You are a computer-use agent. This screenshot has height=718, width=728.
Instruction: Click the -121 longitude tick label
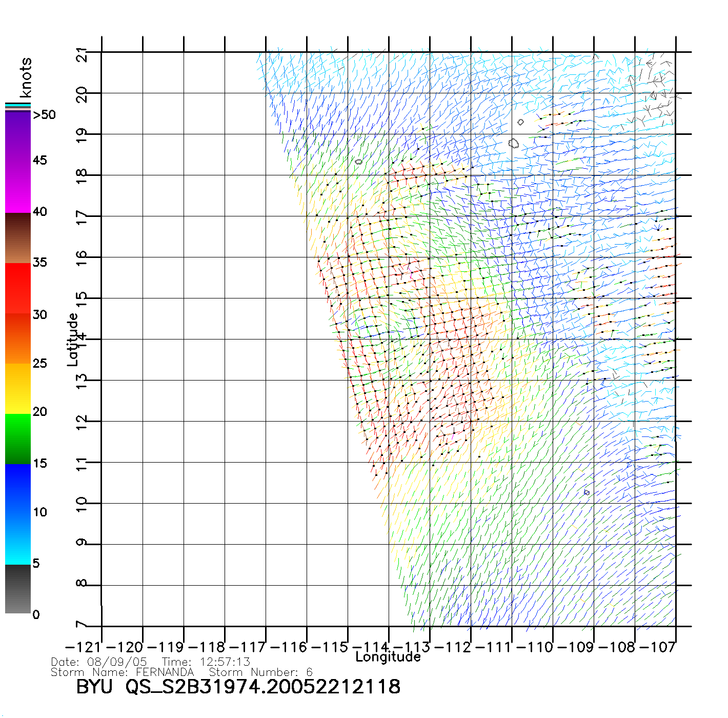tap(84, 647)
